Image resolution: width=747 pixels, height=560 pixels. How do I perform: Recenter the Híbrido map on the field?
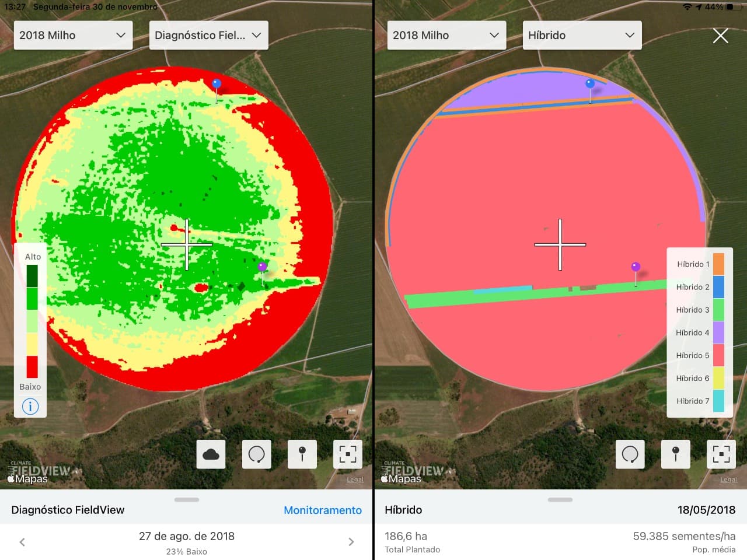click(721, 454)
